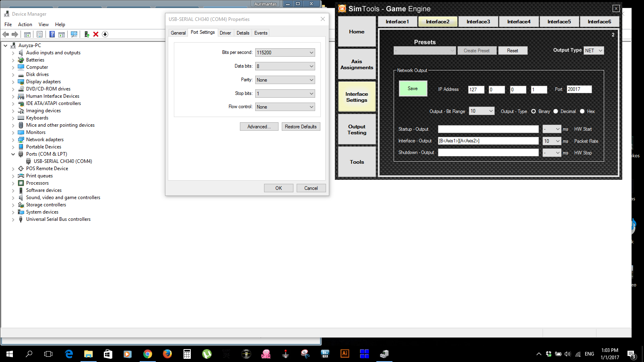
Task: Launch Google Chrome from the taskbar
Action: [148, 354]
